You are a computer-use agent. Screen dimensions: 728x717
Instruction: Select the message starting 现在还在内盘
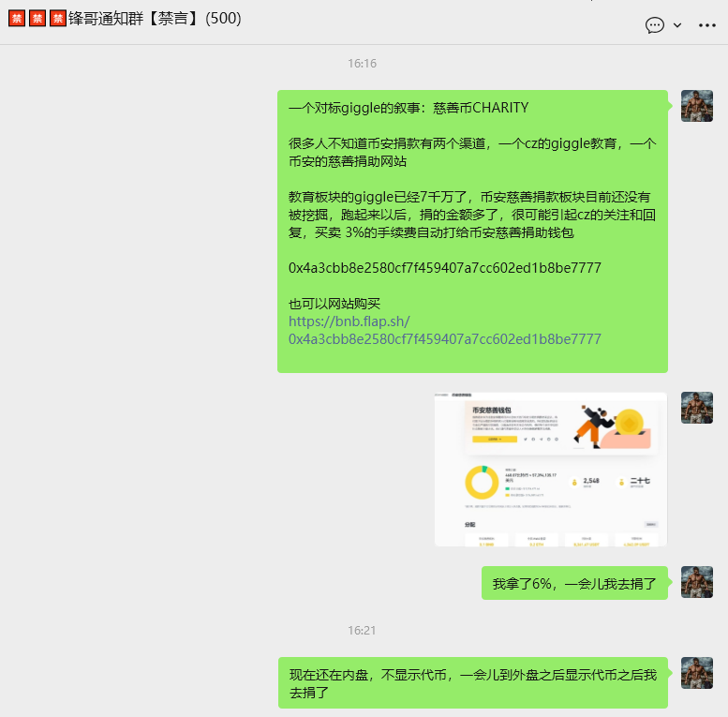pos(472,682)
